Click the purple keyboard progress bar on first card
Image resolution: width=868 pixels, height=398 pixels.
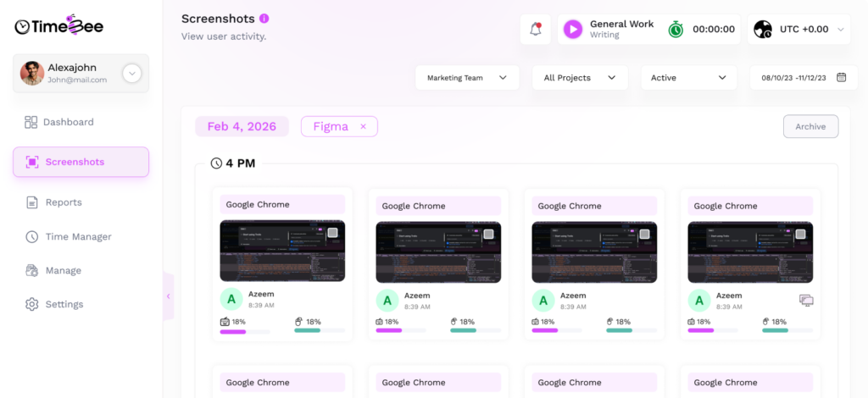(x=232, y=332)
